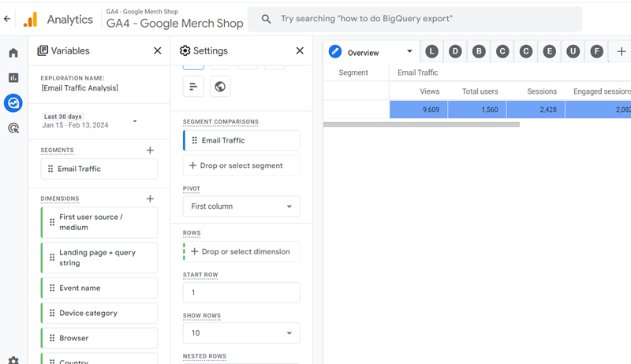Viewport: 631px width, 364px height.
Task: Click the Views column header
Action: pyautogui.click(x=429, y=91)
